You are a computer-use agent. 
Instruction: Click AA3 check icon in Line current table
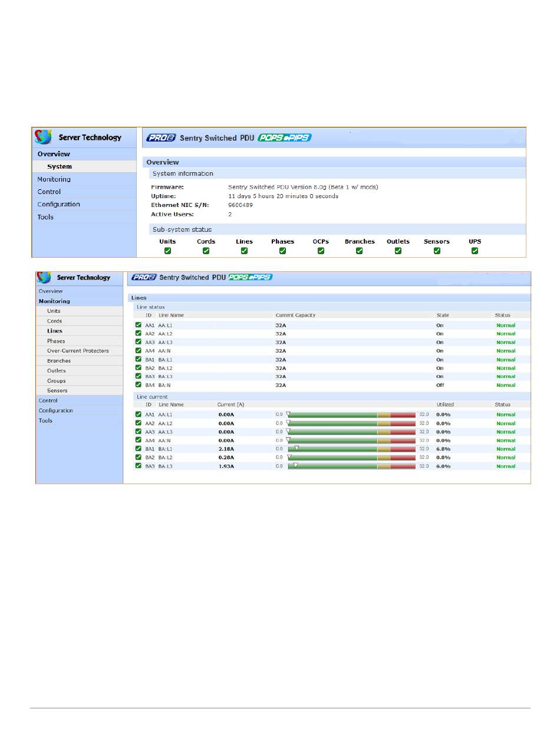tap(139, 432)
